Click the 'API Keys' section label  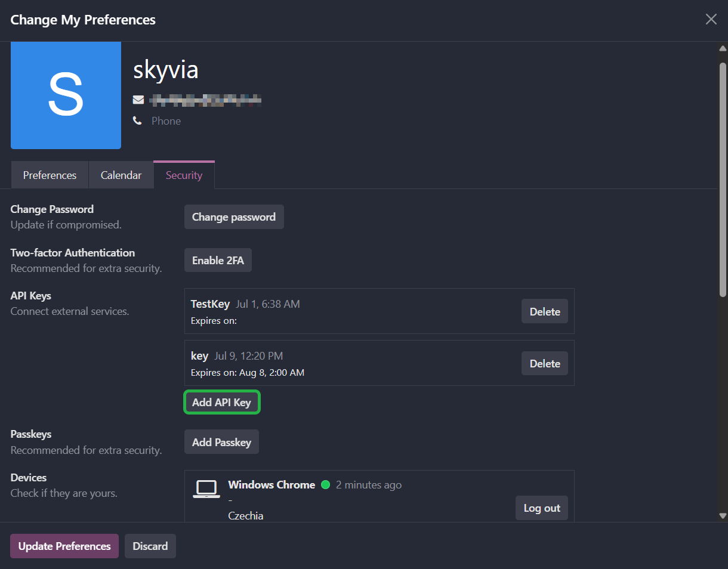click(x=31, y=296)
